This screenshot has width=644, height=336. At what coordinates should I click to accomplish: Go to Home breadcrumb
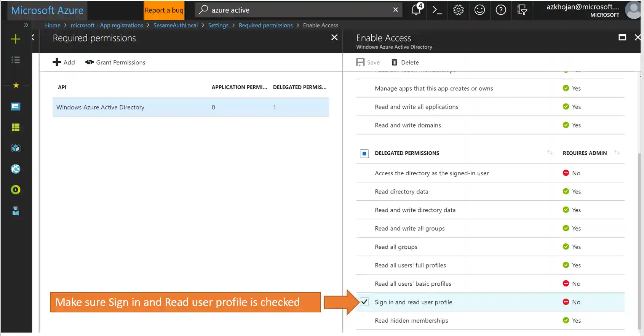pos(53,25)
